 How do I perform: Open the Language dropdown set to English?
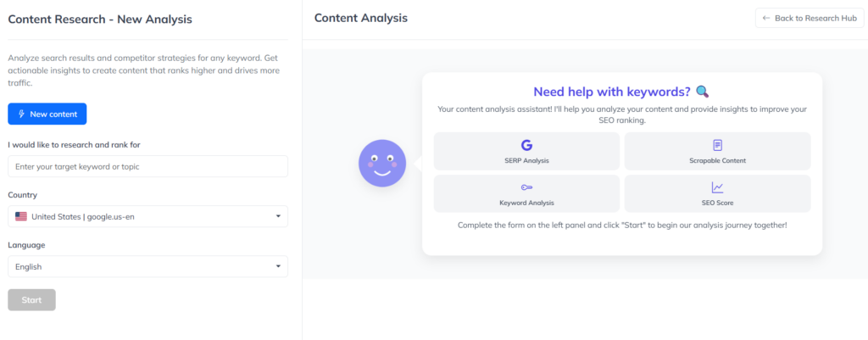tap(147, 267)
